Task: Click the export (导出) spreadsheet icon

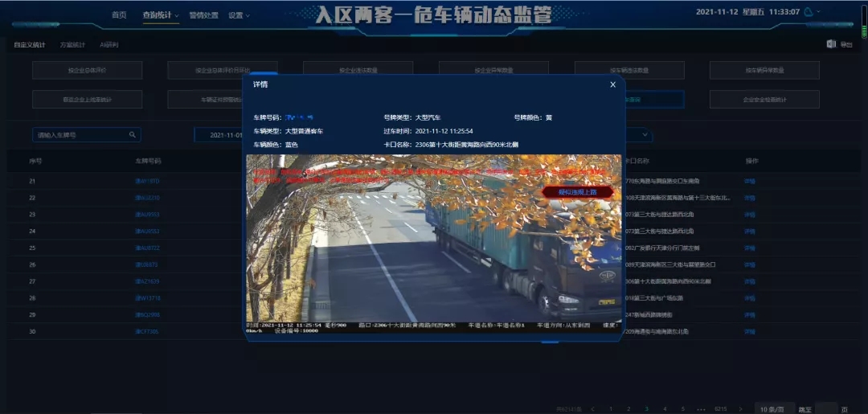Action: click(x=831, y=44)
